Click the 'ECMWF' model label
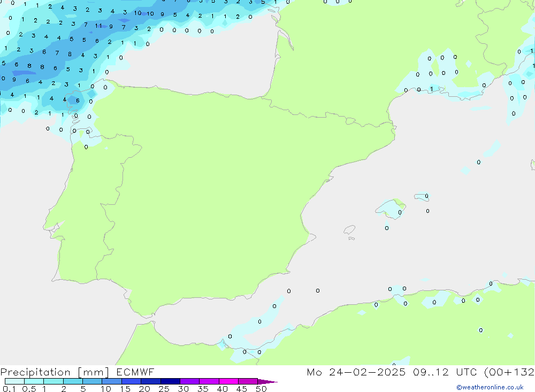Viewport: 535px width, 392px height. point(135,372)
